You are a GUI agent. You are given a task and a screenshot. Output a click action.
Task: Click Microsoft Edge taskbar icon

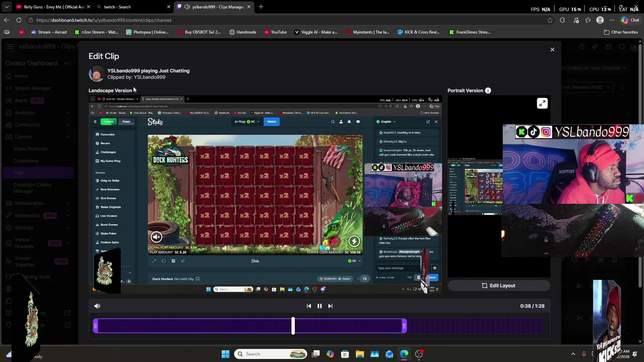click(404, 354)
